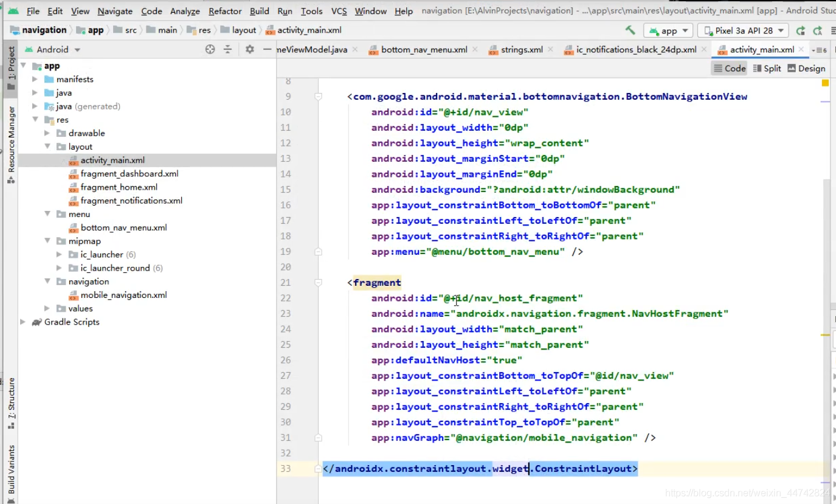Open the Refactor menu
Image resolution: width=836 pixels, height=504 pixels.
coord(225,11)
